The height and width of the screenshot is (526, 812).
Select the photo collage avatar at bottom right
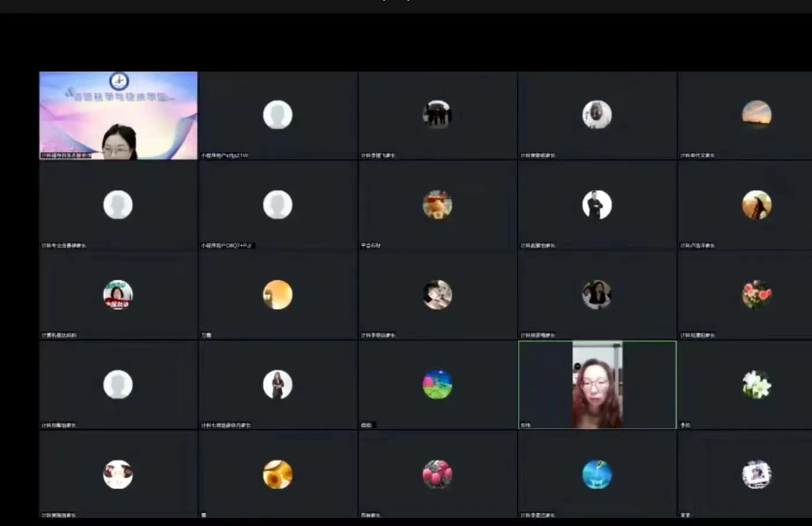pyautogui.click(x=756, y=475)
